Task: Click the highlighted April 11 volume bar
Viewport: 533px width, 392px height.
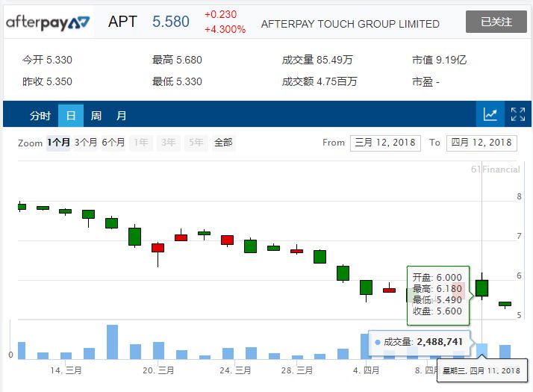Action: click(x=481, y=351)
